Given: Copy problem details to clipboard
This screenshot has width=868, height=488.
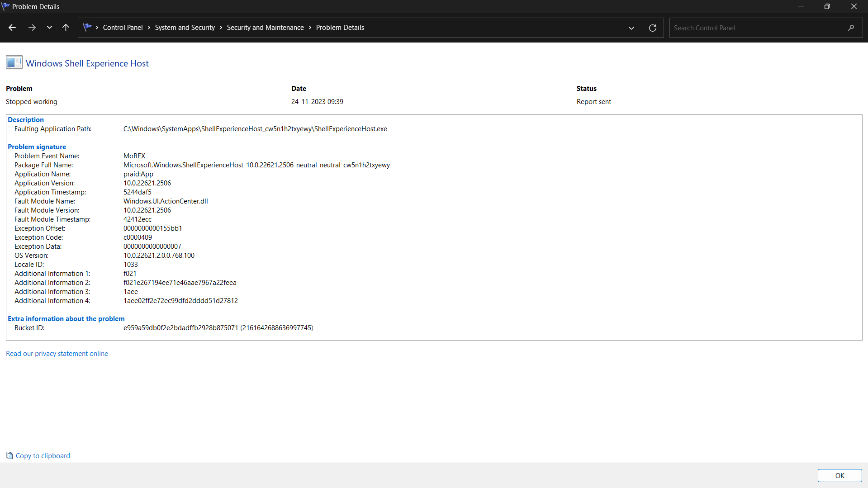Looking at the screenshot, I should coord(43,456).
